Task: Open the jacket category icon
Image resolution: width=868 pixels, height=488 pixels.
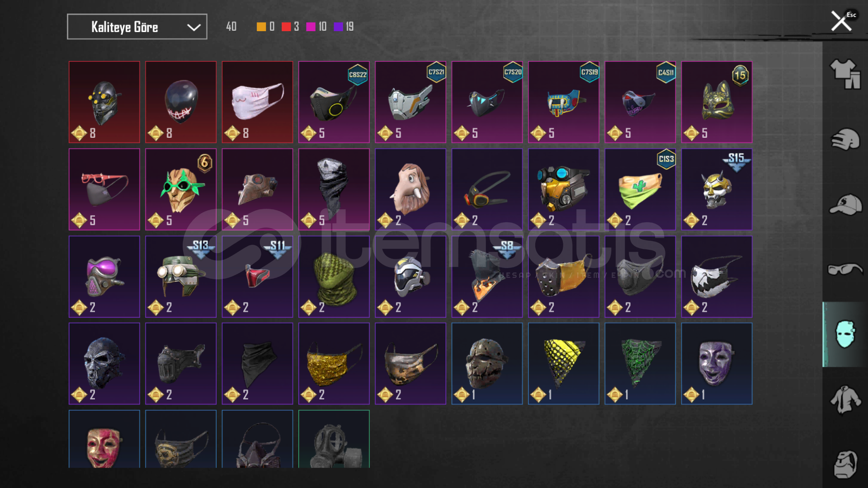Action: pyautogui.click(x=845, y=399)
